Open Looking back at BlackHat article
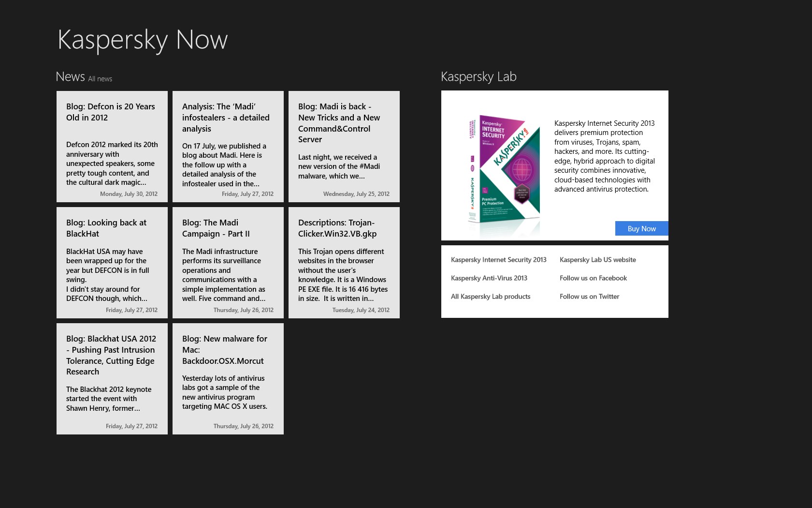Viewport: 812px width, 508px height. [112, 263]
